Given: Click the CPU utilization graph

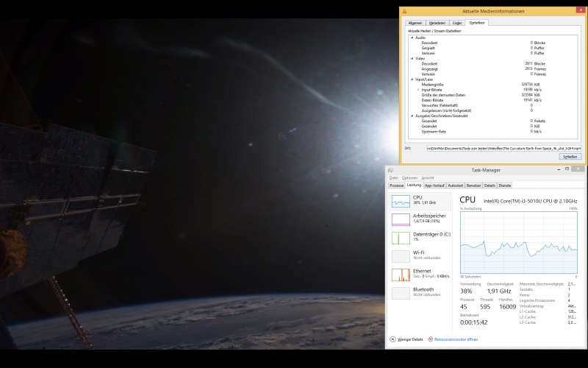Looking at the screenshot, I should [x=519, y=243].
